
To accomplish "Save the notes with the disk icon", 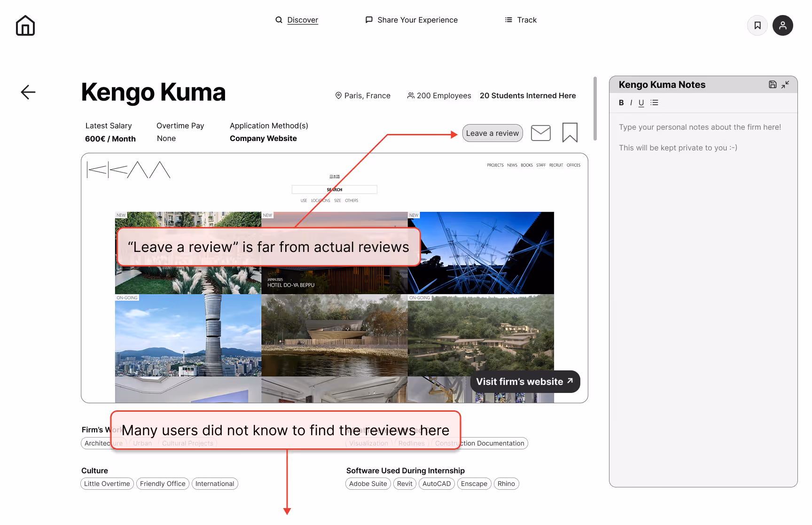I will tap(773, 85).
